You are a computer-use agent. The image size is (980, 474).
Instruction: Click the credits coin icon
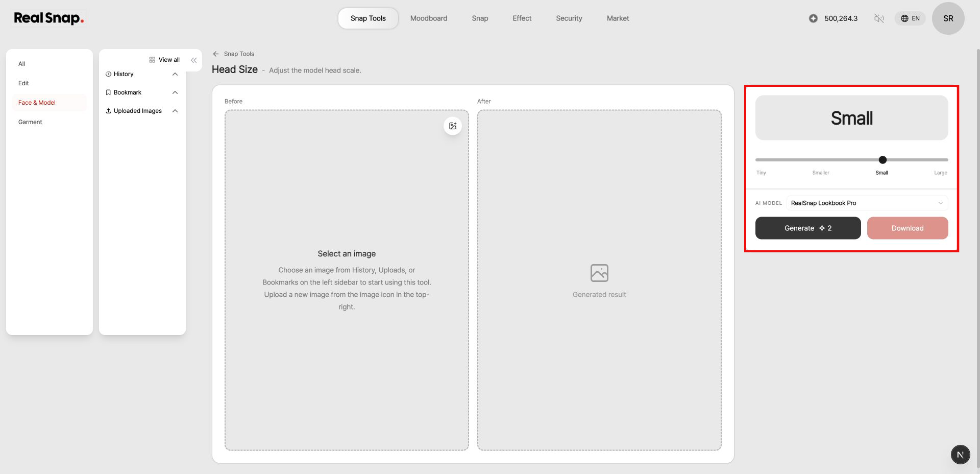point(813,18)
